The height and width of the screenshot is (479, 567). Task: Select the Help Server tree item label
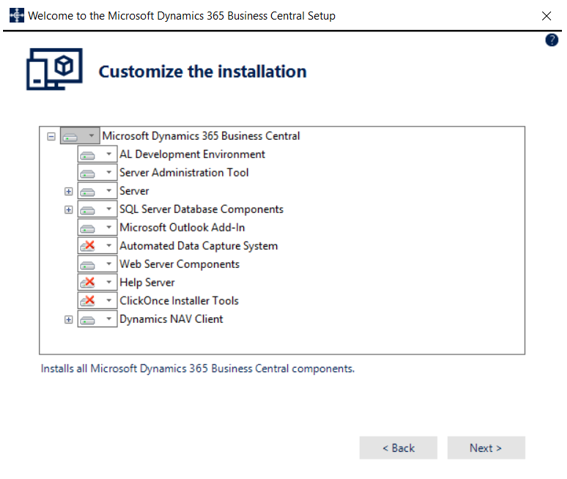click(x=147, y=282)
